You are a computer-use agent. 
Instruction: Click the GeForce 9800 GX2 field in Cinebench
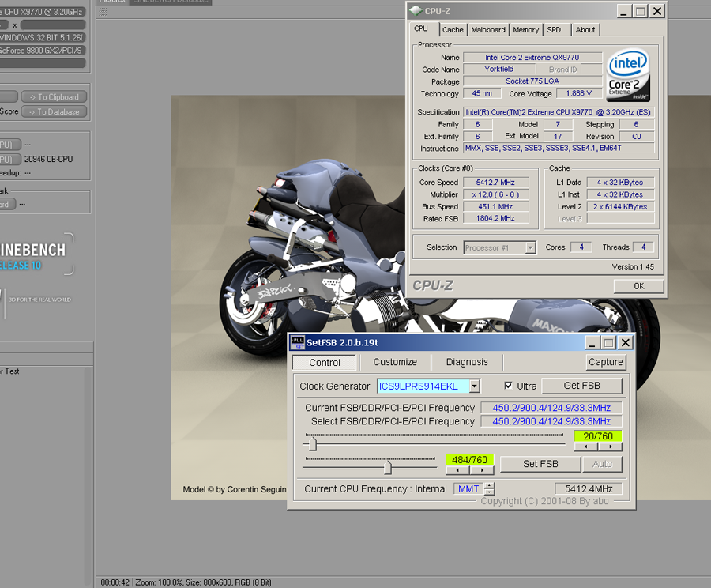coord(42,51)
